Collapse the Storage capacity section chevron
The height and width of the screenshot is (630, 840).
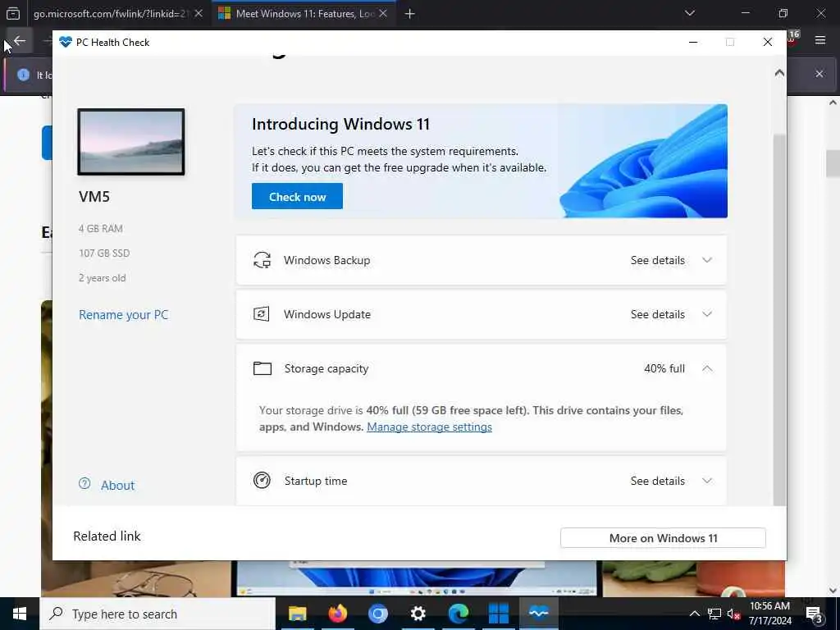point(707,368)
